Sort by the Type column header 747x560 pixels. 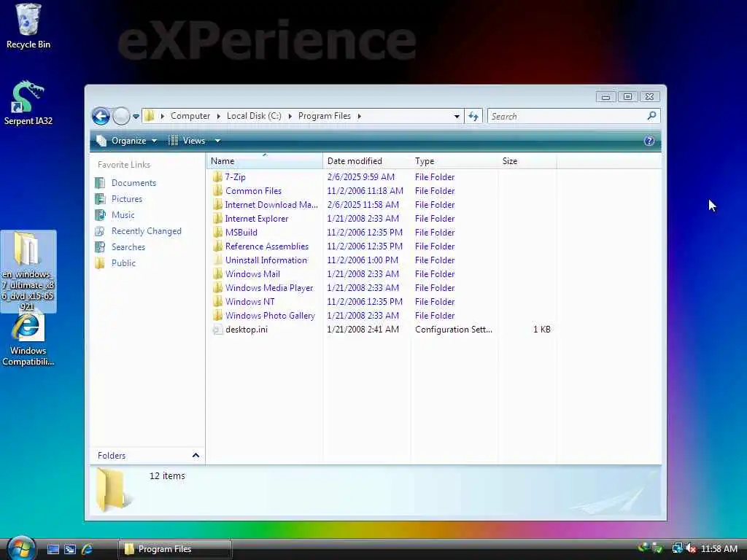point(454,161)
